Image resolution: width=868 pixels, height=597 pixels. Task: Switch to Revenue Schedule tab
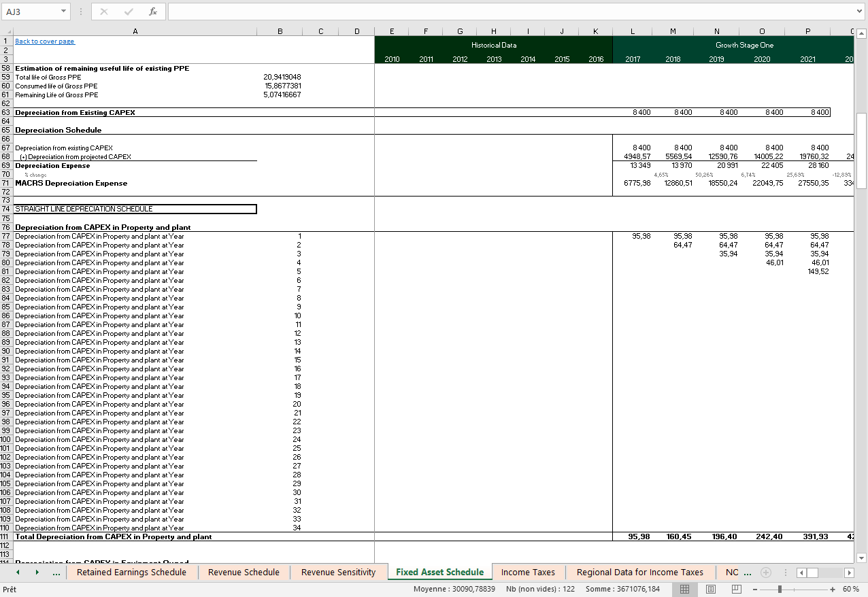tap(244, 573)
